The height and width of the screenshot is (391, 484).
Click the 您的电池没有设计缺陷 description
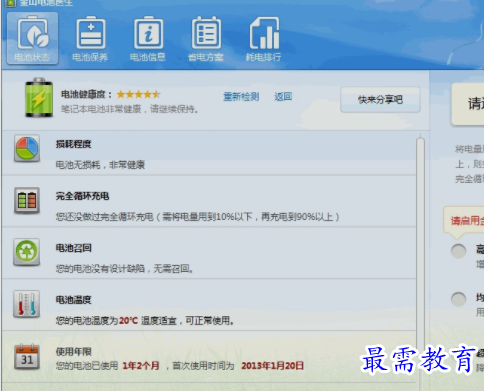pyautogui.click(x=124, y=269)
